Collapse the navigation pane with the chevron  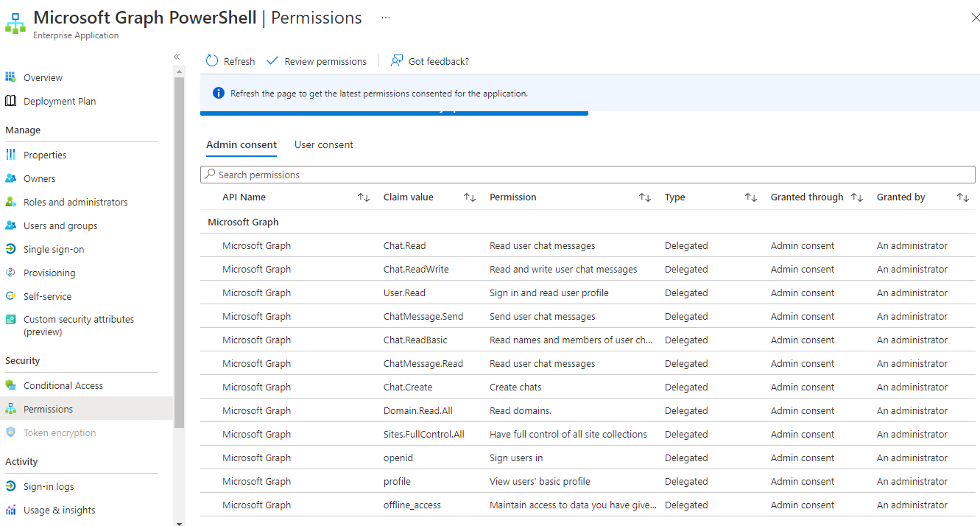pos(177,56)
